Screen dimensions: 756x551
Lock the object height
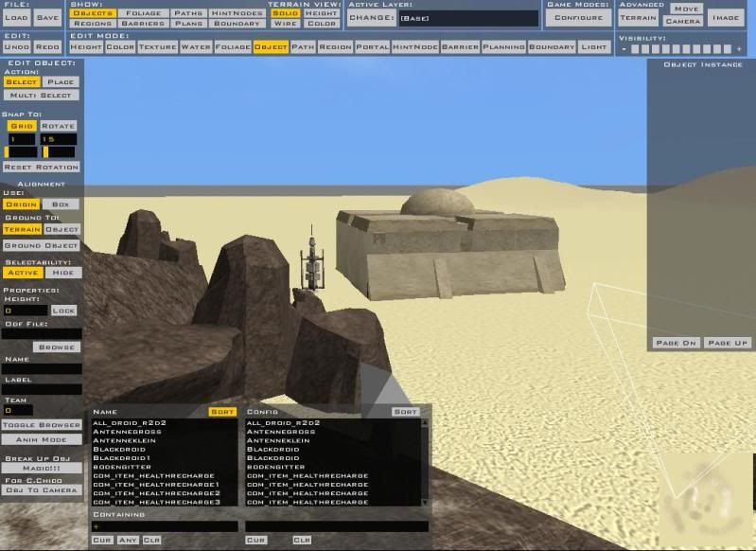pyautogui.click(x=63, y=311)
